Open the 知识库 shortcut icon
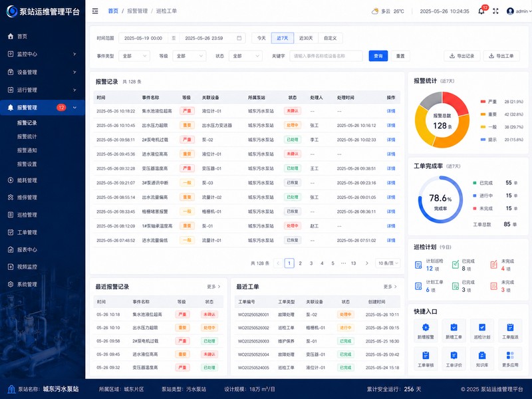 pos(481,355)
